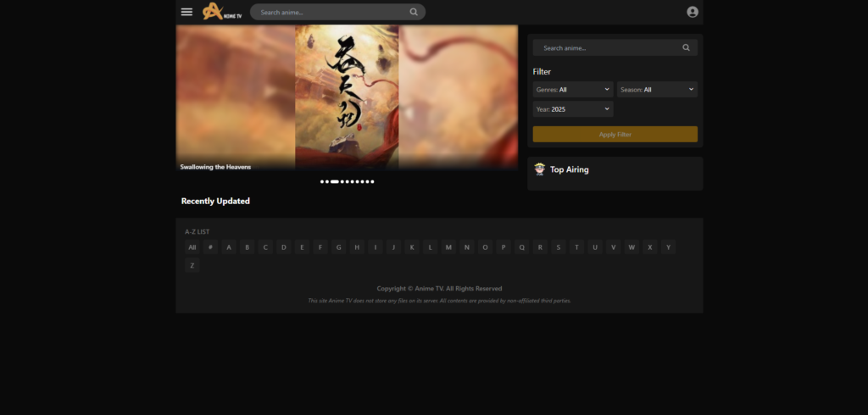This screenshot has width=868, height=415.
Task: Filter A-Z list by letter M
Action: pos(448,247)
